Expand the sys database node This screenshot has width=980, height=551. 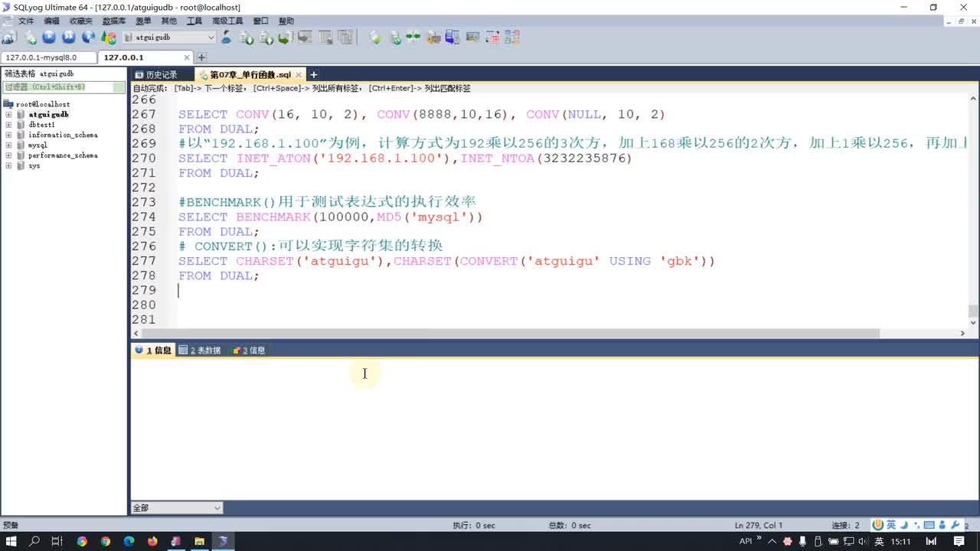click(8, 165)
